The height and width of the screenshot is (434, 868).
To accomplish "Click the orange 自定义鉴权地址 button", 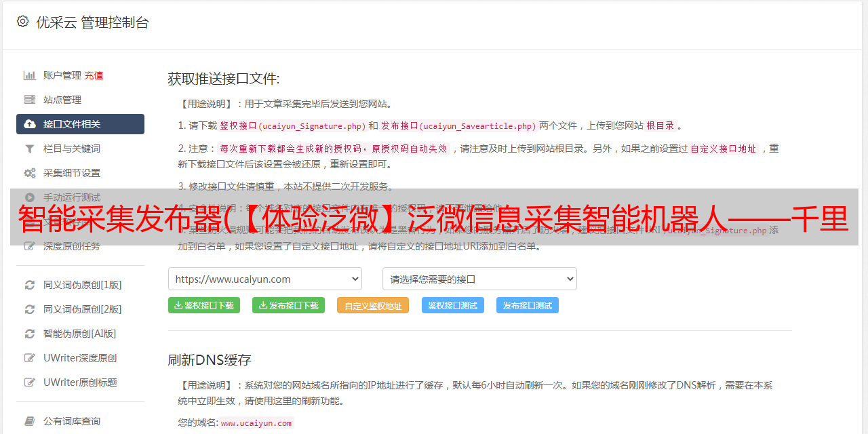I will [x=373, y=305].
